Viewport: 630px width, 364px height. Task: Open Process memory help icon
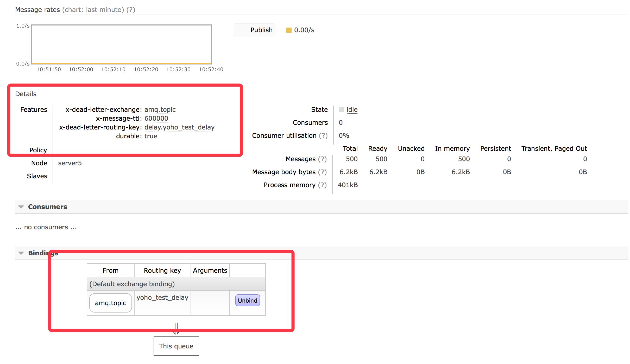click(322, 185)
